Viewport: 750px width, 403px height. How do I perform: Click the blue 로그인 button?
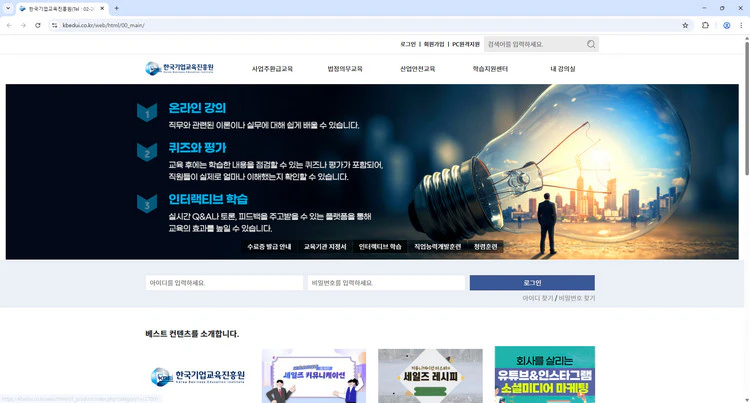click(532, 283)
